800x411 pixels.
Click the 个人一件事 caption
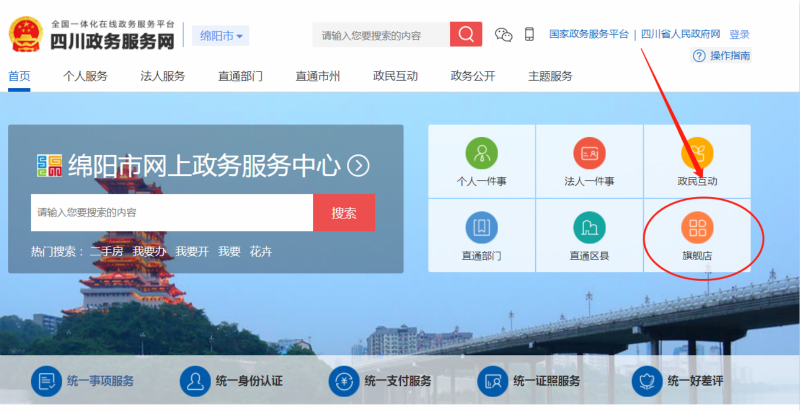pyautogui.click(x=481, y=182)
